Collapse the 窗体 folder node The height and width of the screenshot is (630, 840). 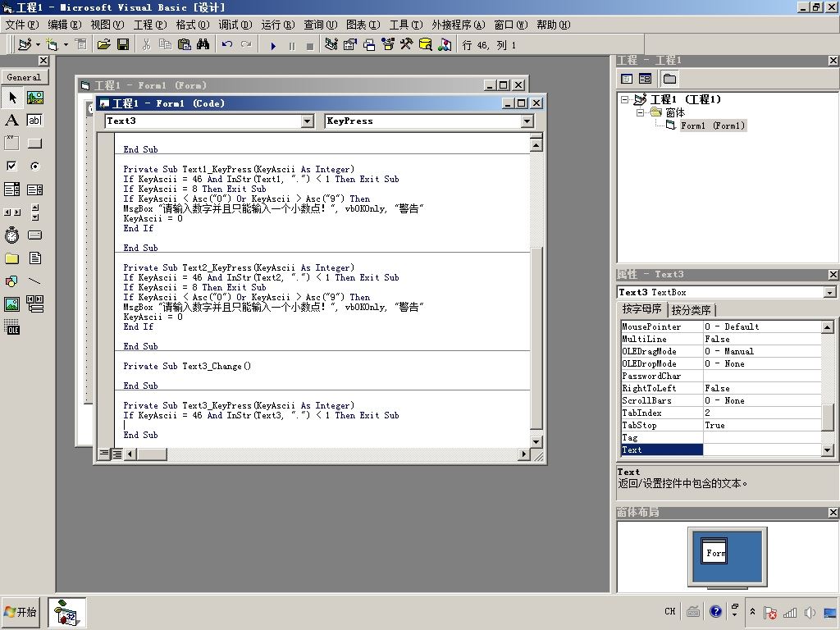[x=640, y=112]
